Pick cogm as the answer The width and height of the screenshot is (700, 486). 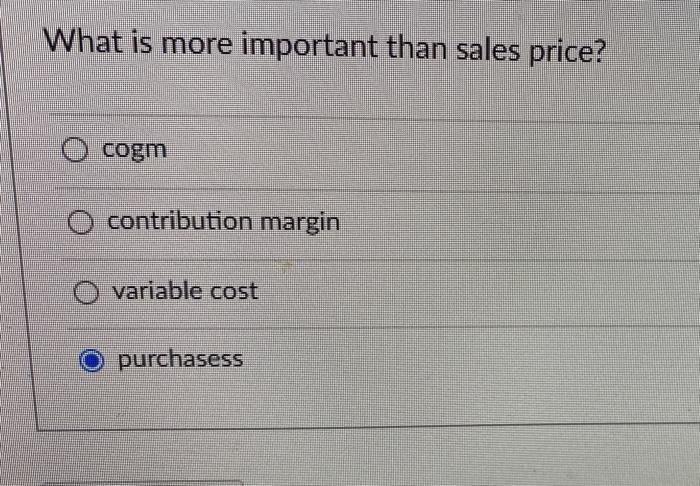tap(74, 150)
